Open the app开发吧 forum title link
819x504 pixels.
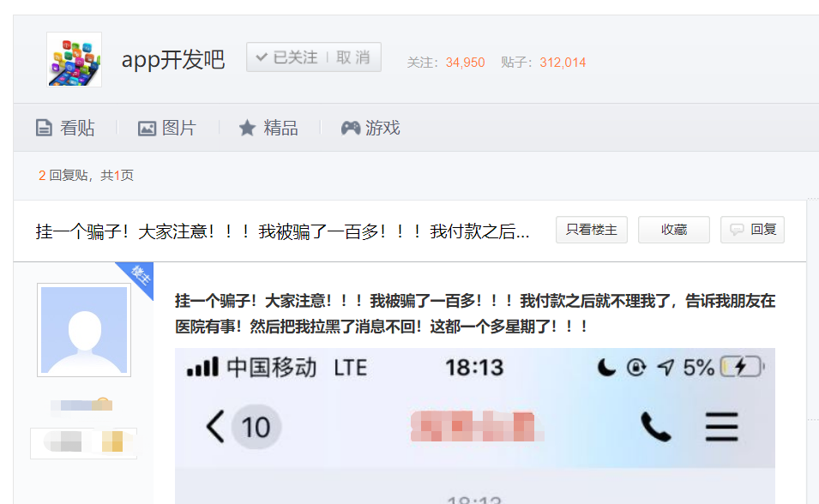pyautogui.click(x=172, y=59)
